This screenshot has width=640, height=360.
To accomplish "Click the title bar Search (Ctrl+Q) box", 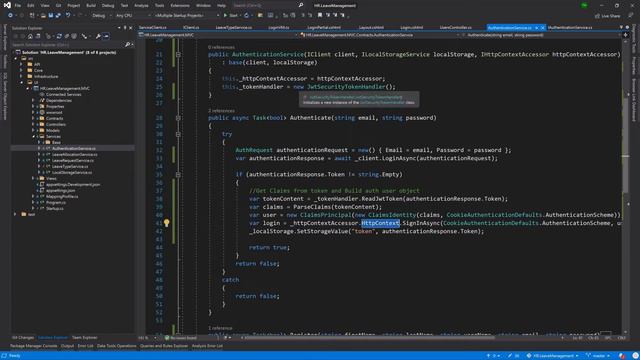I will point(268,5).
